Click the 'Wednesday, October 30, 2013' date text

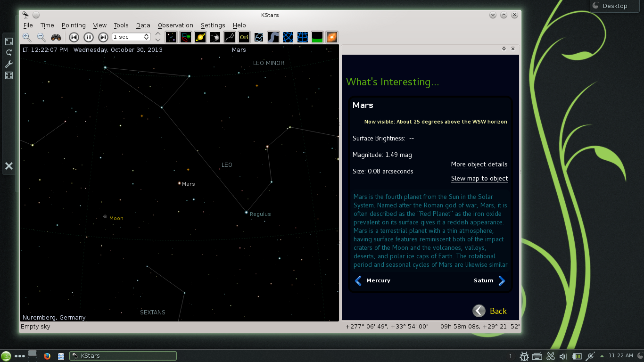(x=118, y=50)
